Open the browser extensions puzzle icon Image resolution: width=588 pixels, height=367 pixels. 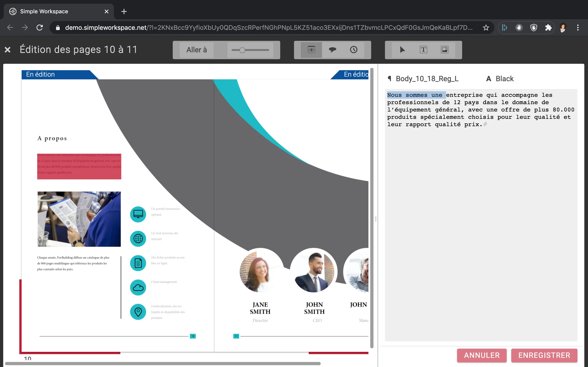(548, 28)
